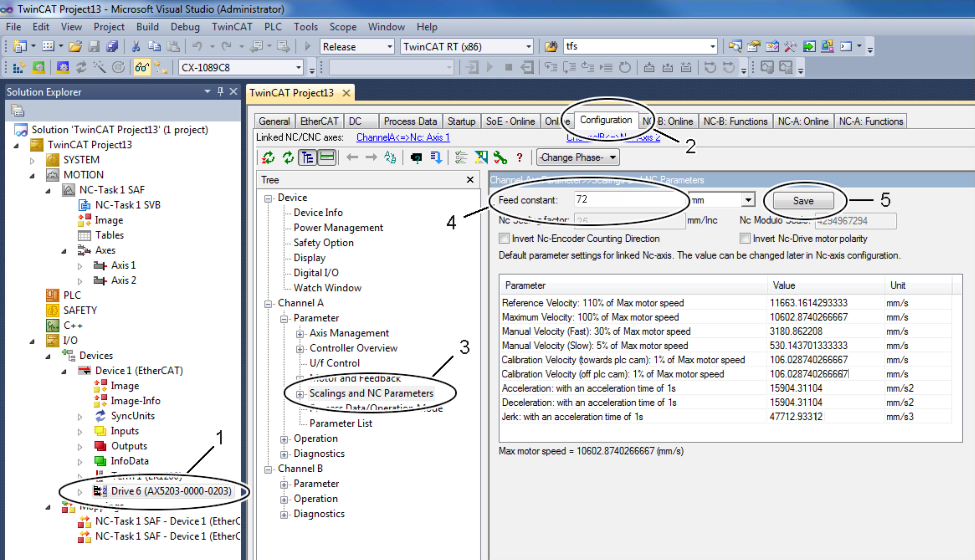Viewport: 975px width, 560px height.
Task: Open the Release configuration dropdown
Action: (x=389, y=47)
